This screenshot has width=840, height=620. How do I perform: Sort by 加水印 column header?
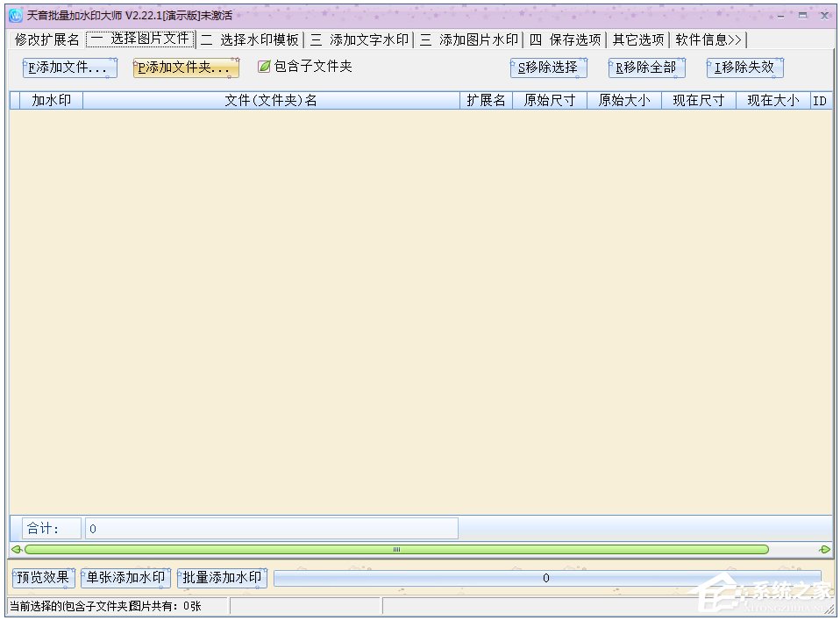tap(52, 101)
